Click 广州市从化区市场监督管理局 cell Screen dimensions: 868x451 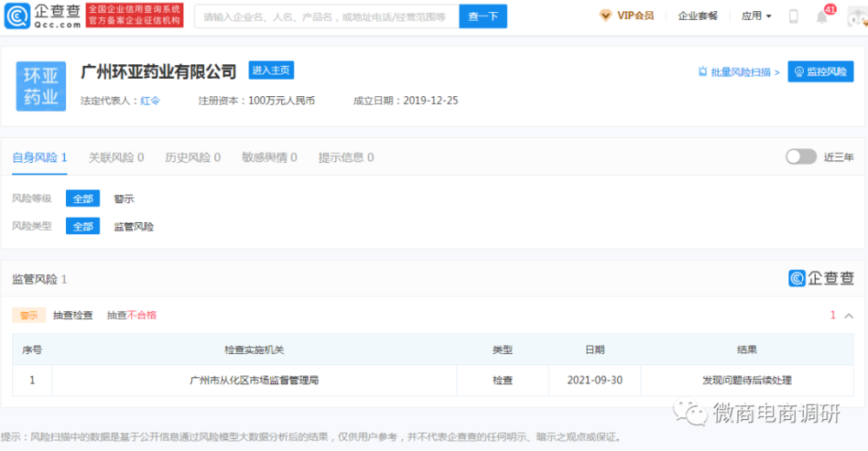point(254,380)
